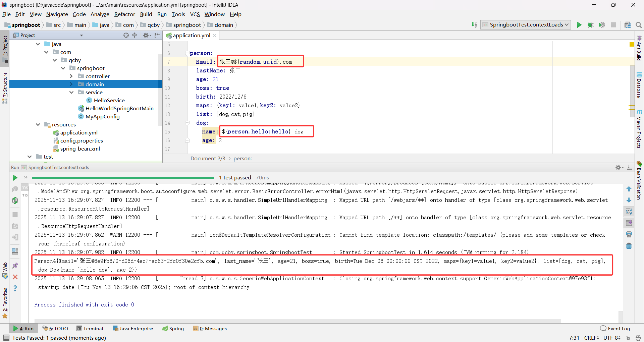644x342 pixels.
Task: Click the console horizontal scrollbar
Action: point(298,321)
